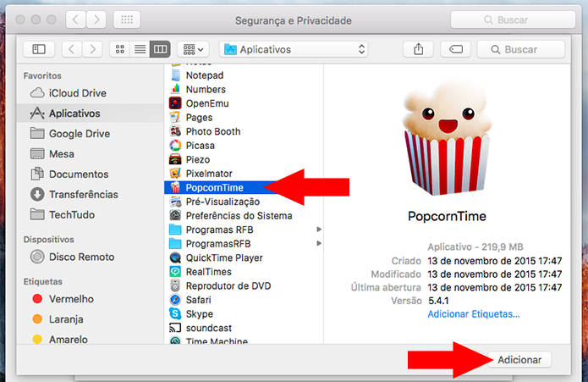
Task: Select Pages in the app list
Action: coord(244,118)
